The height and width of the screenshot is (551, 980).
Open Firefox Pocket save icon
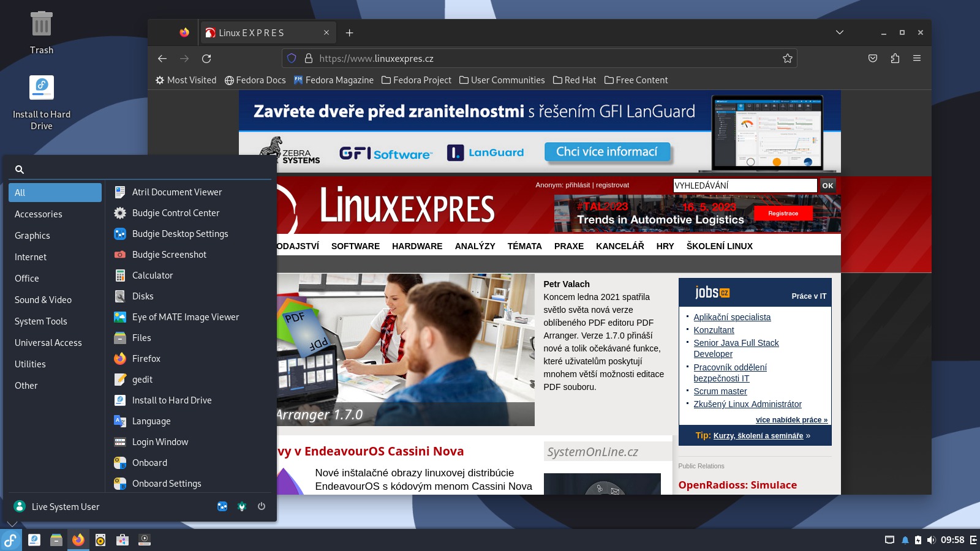(873, 59)
